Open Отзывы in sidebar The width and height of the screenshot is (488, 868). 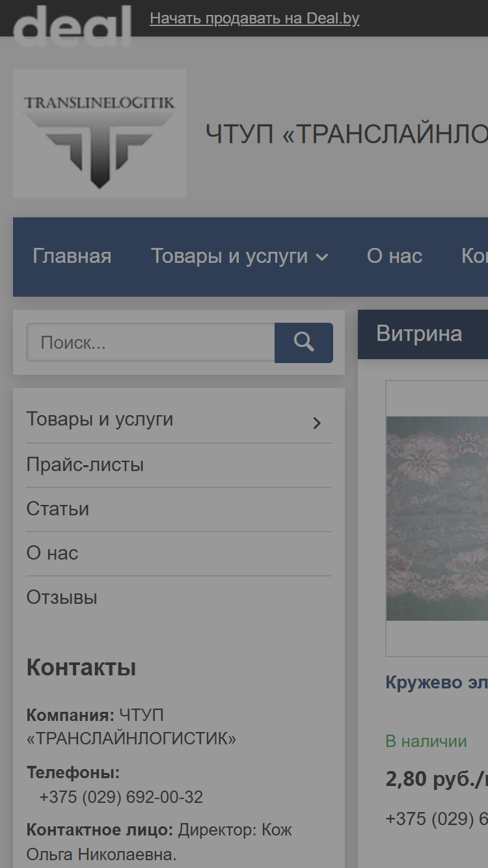pos(62,597)
